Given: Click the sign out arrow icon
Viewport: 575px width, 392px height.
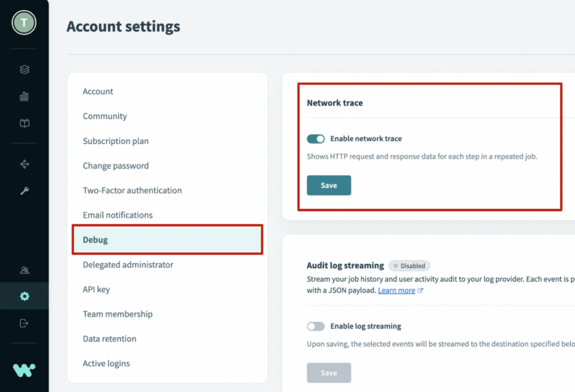Looking at the screenshot, I should (x=24, y=323).
